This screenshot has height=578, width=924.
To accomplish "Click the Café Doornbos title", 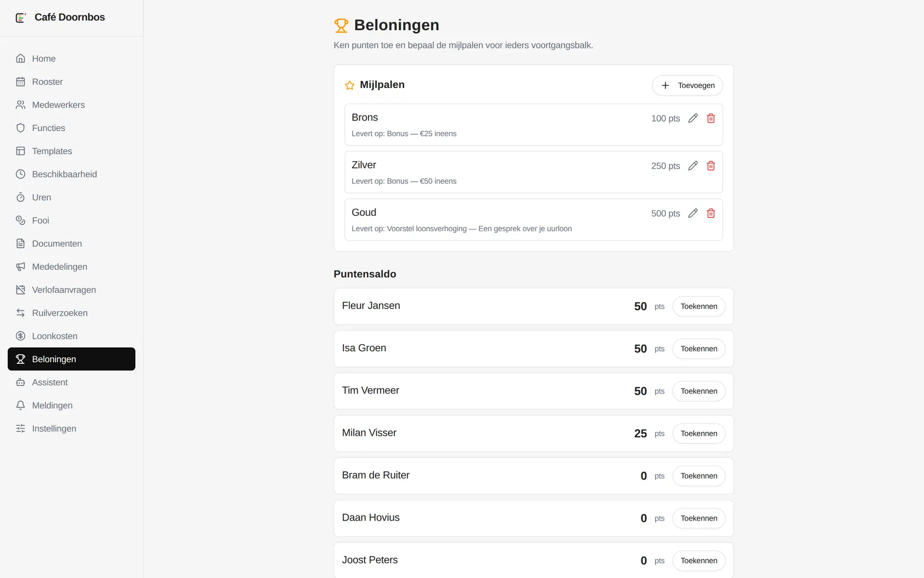I will tap(70, 17).
